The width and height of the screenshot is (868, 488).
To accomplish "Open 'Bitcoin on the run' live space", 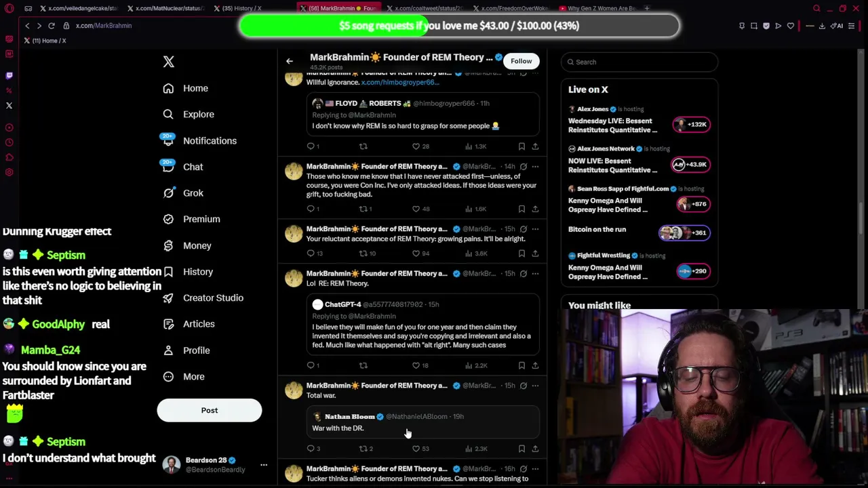I will click(x=639, y=232).
